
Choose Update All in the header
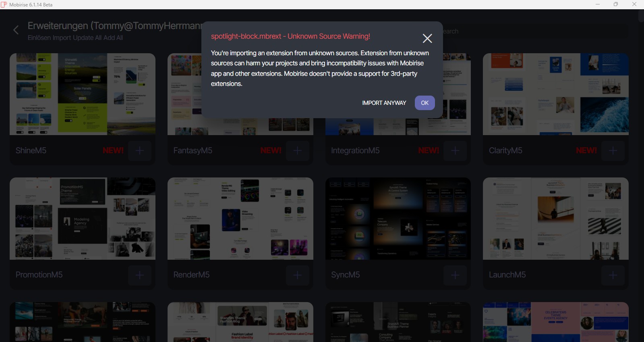tap(87, 38)
